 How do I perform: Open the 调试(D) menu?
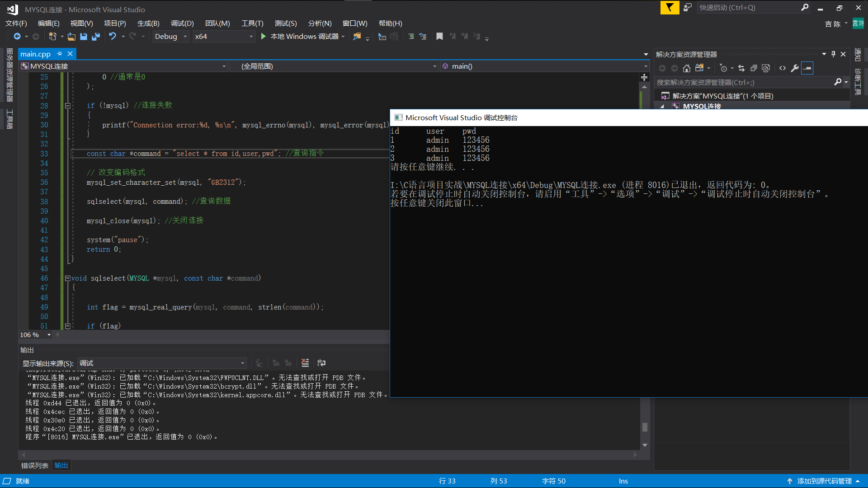182,23
